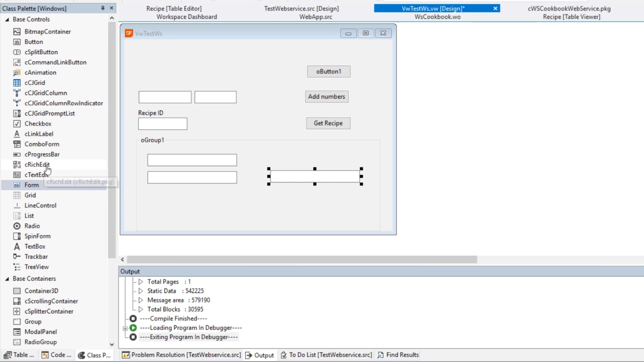Click the designer horizontal scrollbar
The height and width of the screenshot is (362, 644).
click(x=302, y=259)
